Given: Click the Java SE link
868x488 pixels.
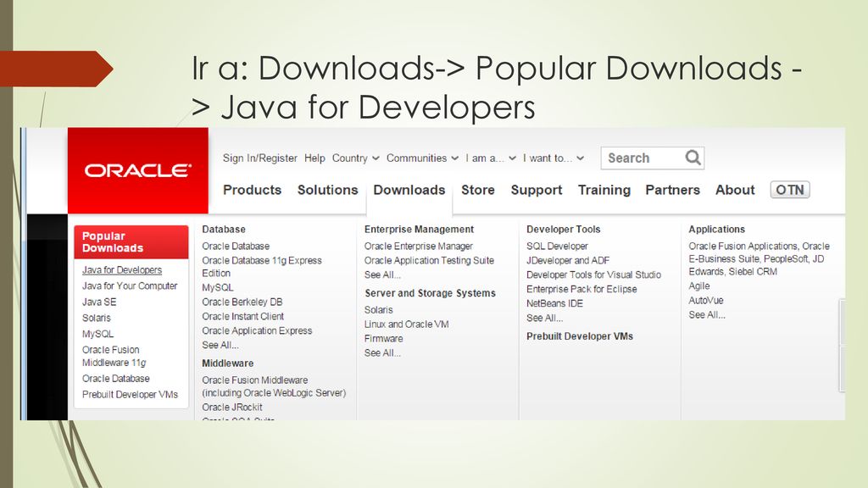Looking at the screenshot, I should [99, 302].
